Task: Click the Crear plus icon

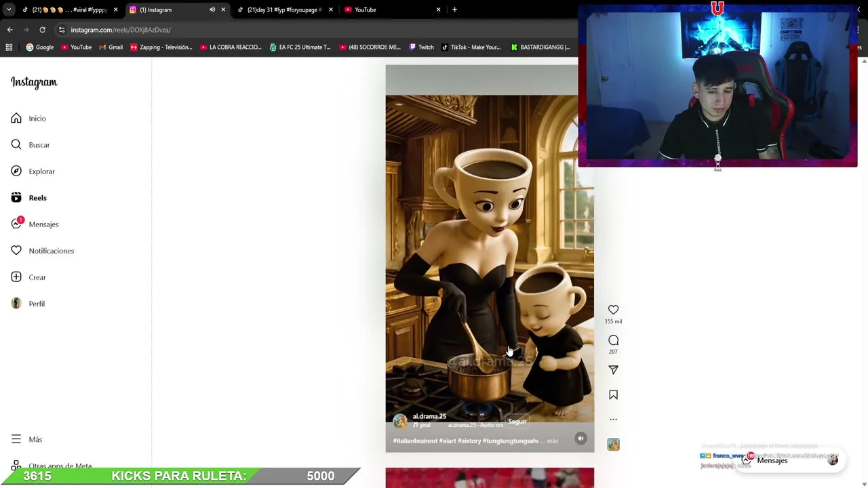Action: (16, 277)
